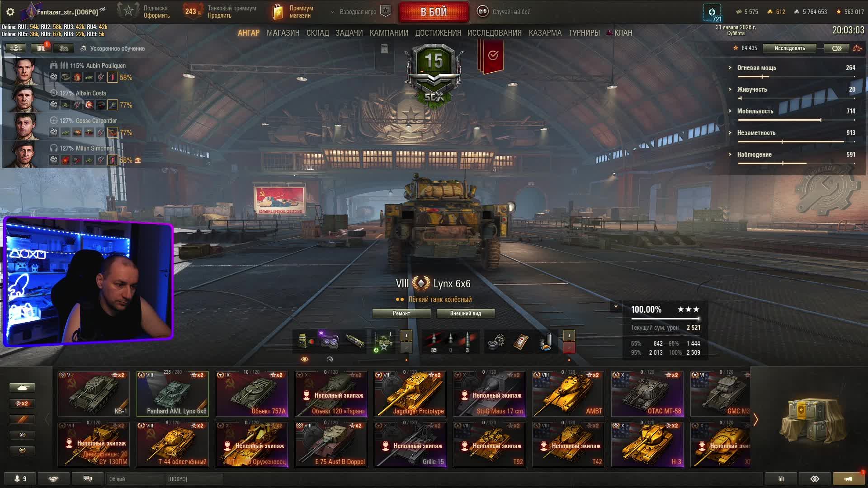The image size is (868, 488).
Task: Switch to the МАГАЗИН tab
Action: [283, 33]
